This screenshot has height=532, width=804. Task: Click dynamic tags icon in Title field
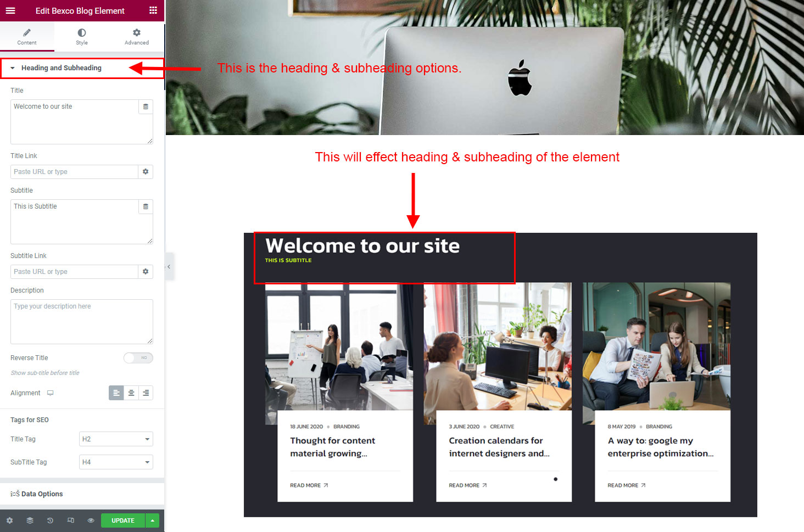(x=146, y=107)
